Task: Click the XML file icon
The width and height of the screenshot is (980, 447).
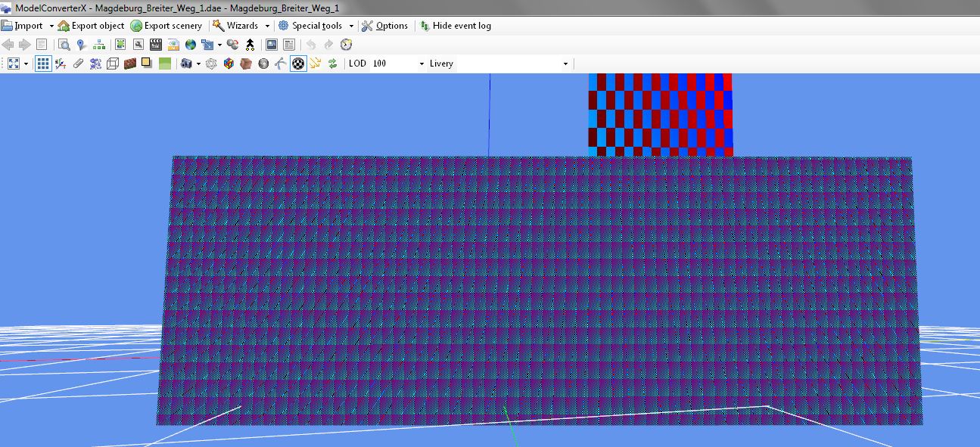Action: click(173, 45)
